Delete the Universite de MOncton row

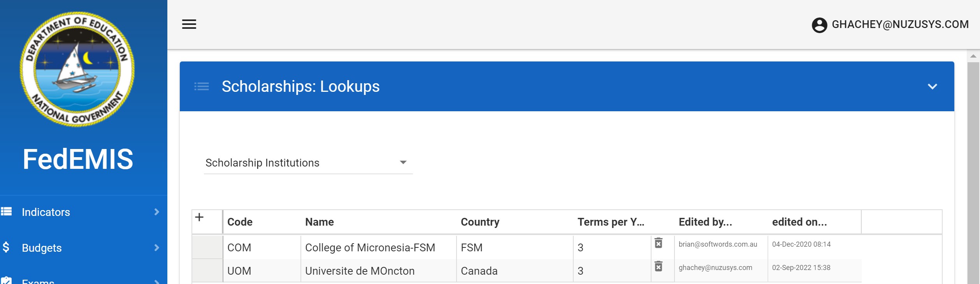[658, 266]
